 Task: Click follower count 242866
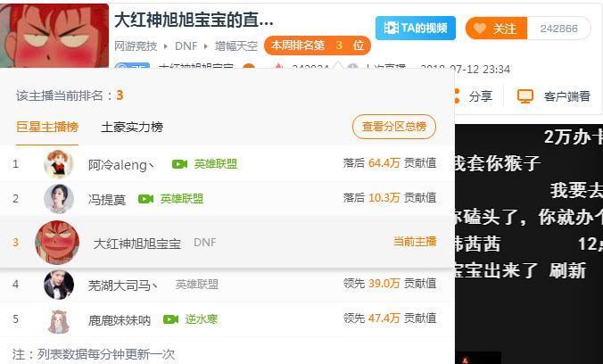point(558,29)
